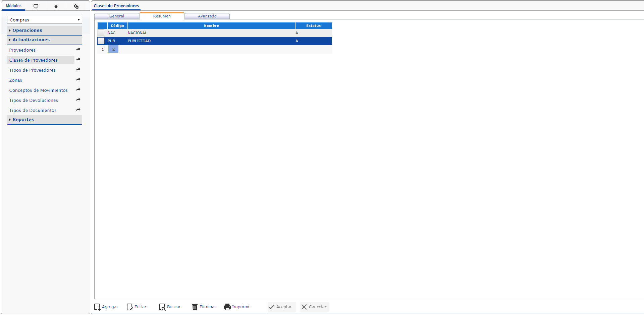Click the shortcut arrow next to Conceptos de Movimientos

click(x=78, y=90)
